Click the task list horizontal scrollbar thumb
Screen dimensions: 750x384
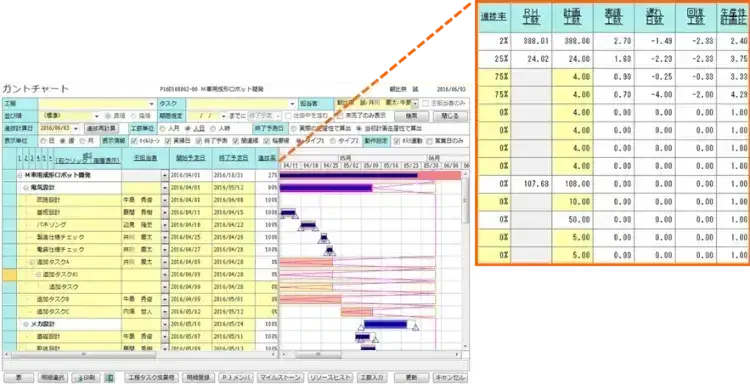pyautogui.click(x=84, y=355)
